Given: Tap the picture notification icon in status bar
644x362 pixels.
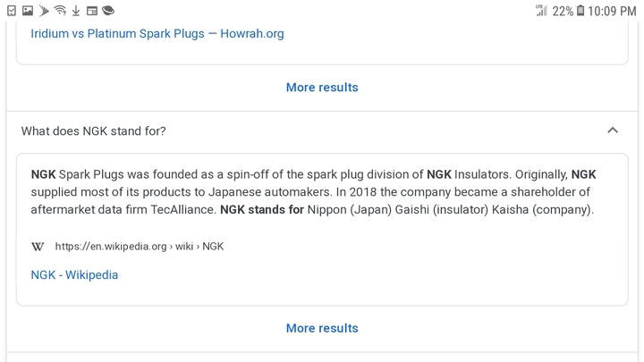Looking at the screenshot, I should 28,11.
